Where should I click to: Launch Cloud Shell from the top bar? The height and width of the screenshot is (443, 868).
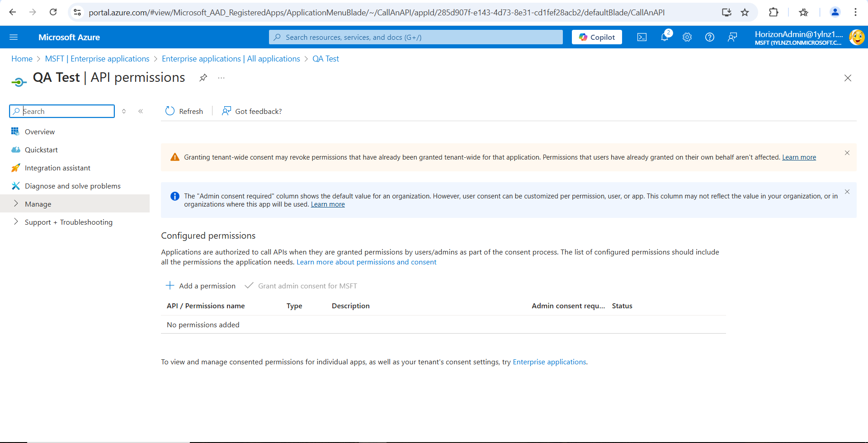(x=642, y=37)
